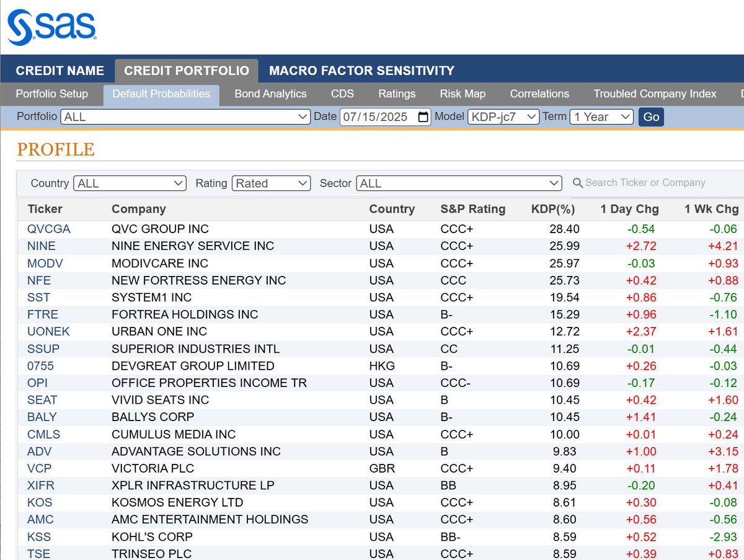744x560 pixels.
Task: Open the Portfolio dropdown showing ALL
Action: 185,117
